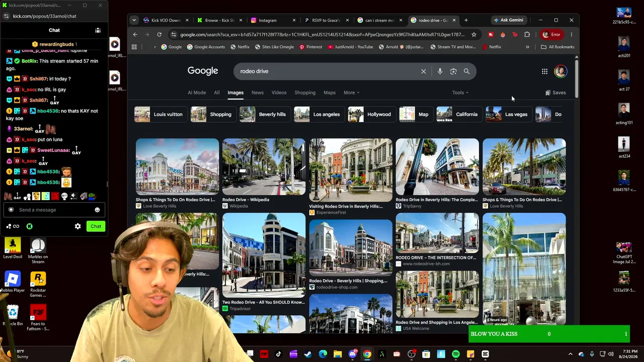
Task: Open Kick chat settings gear
Action: [x=77, y=226]
